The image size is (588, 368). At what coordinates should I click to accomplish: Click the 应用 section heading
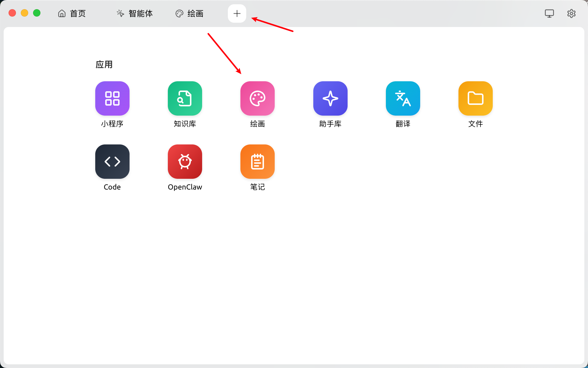tap(104, 65)
